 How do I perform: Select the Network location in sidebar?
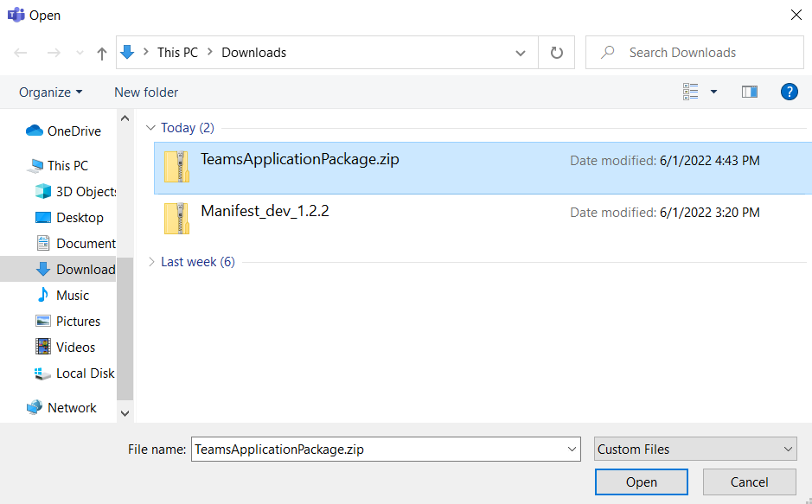coord(72,408)
